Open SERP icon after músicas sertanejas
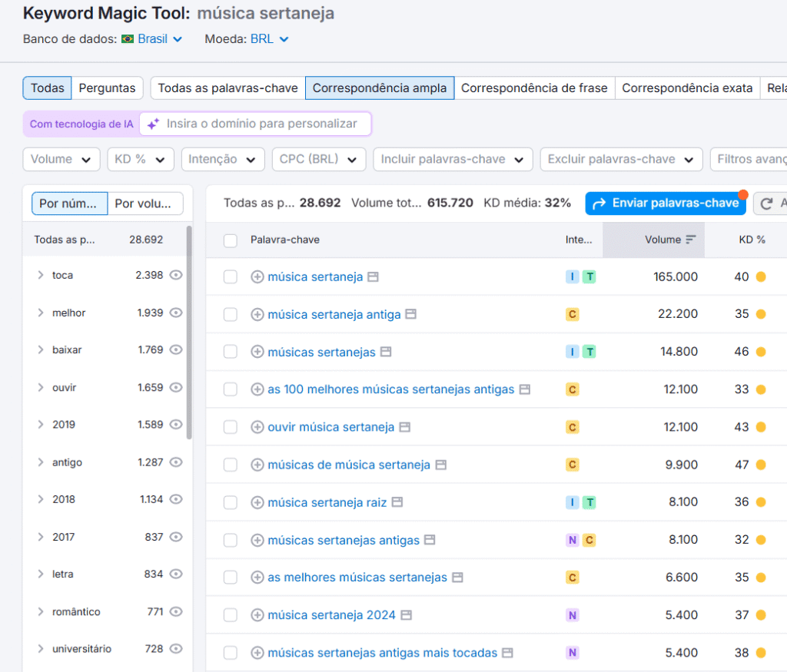 click(x=386, y=352)
